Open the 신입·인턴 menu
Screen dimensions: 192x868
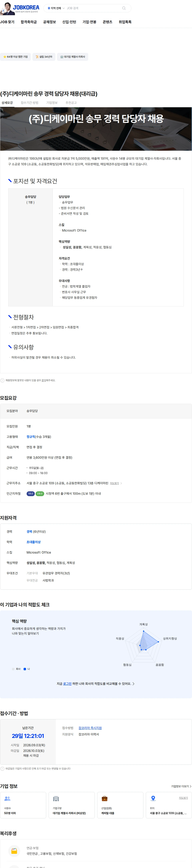[69, 22]
